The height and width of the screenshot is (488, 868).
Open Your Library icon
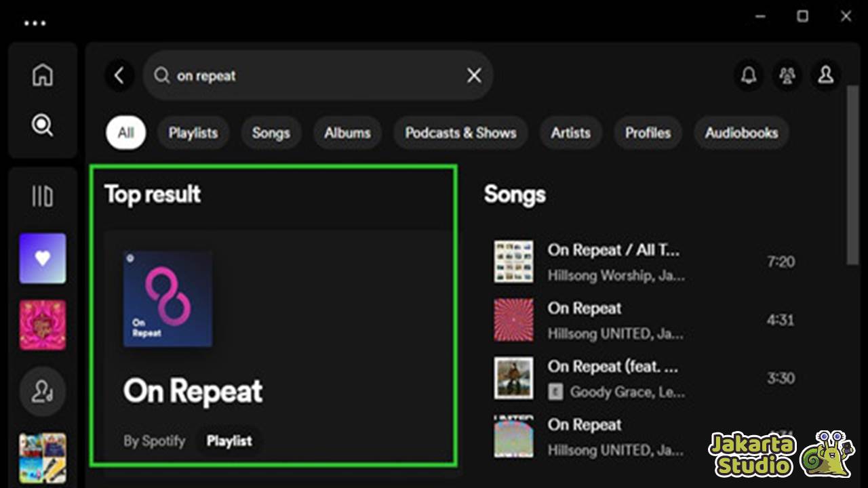click(x=43, y=197)
